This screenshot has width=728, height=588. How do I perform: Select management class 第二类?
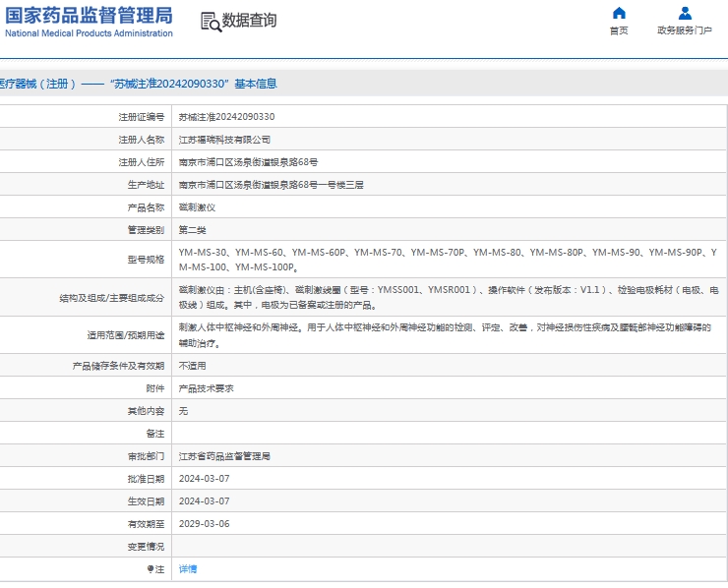coord(192,230)
